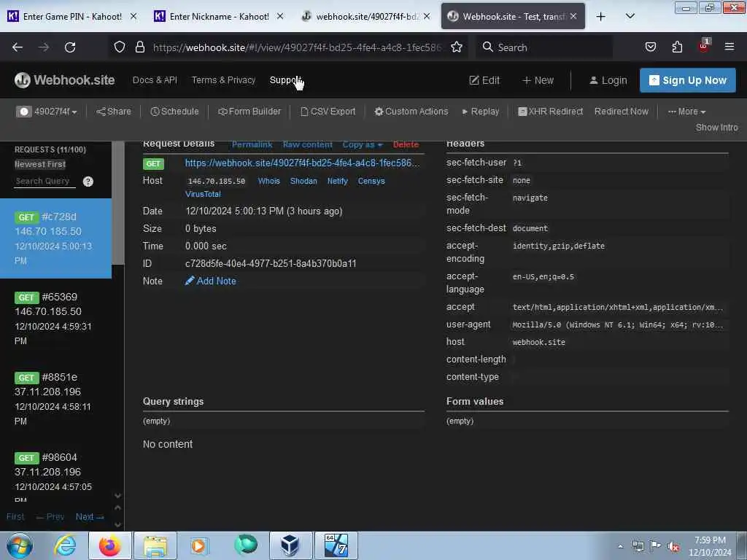Image resolution: width=747 pixels, height=560 pixels.
Task: Switch to webhook.site/49027f4f tab
Action: [367, 16]
